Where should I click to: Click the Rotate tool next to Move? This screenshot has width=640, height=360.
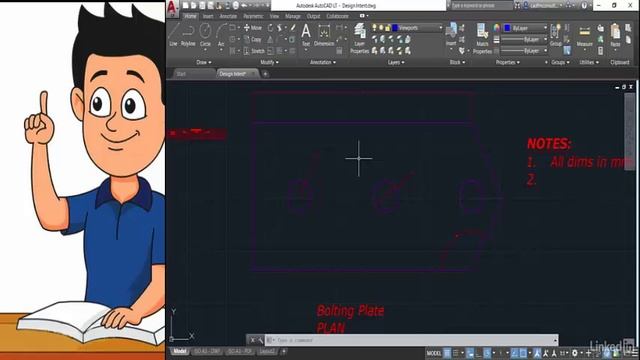click(270, 28)
